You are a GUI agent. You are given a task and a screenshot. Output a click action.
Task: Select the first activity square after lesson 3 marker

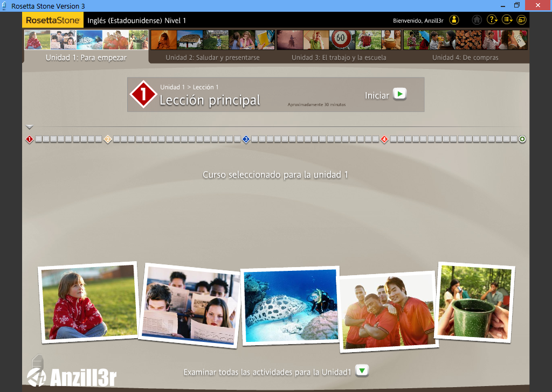pos(254,139)
